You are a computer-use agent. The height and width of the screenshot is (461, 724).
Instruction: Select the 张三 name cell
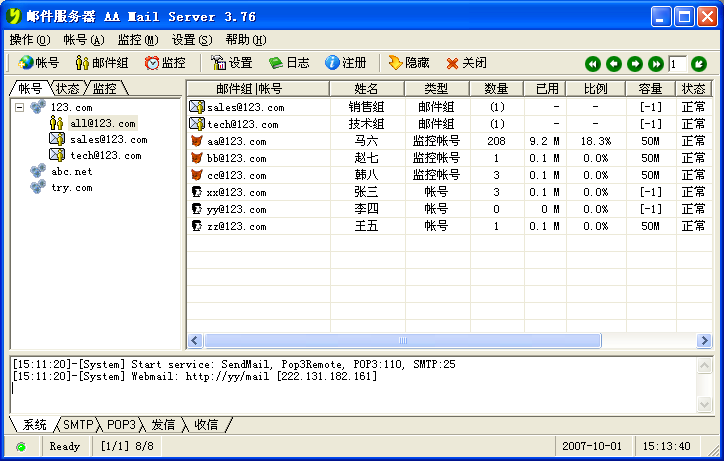click(x=367, y=192)
